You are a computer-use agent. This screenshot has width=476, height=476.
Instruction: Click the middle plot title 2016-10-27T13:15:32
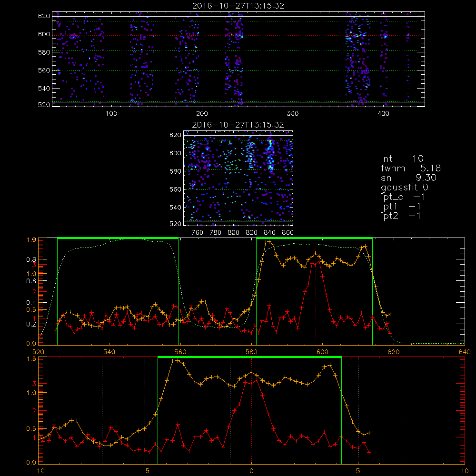[238, 125]
